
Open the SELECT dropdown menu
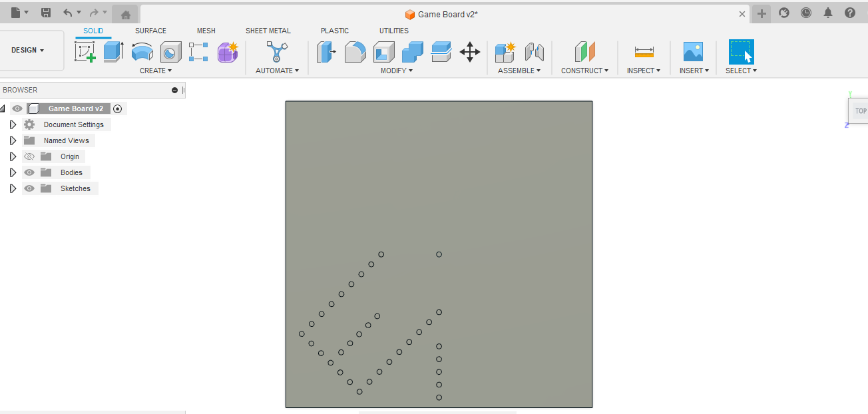(x=741, y=71)
